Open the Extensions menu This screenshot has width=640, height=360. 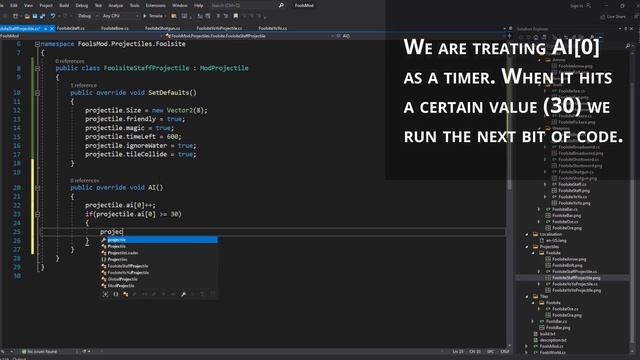156,5
